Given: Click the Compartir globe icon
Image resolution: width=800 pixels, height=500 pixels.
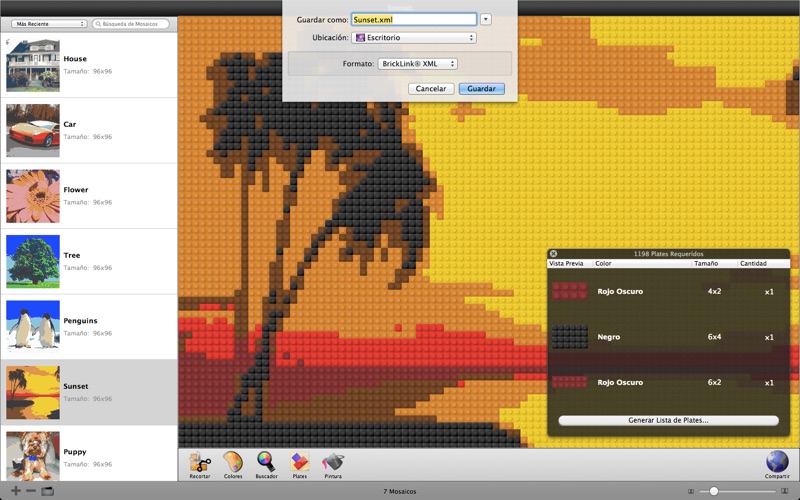Looking at the screenshot, I should point(777,464).
